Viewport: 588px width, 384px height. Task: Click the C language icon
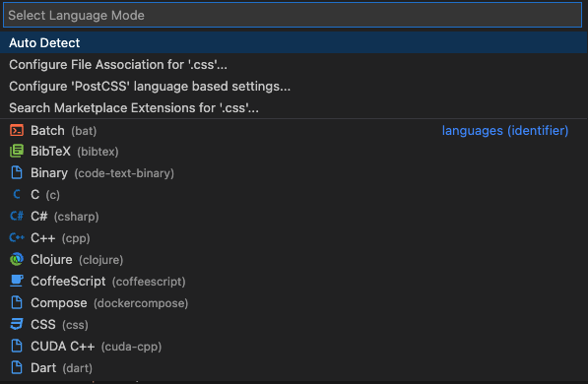17,194
